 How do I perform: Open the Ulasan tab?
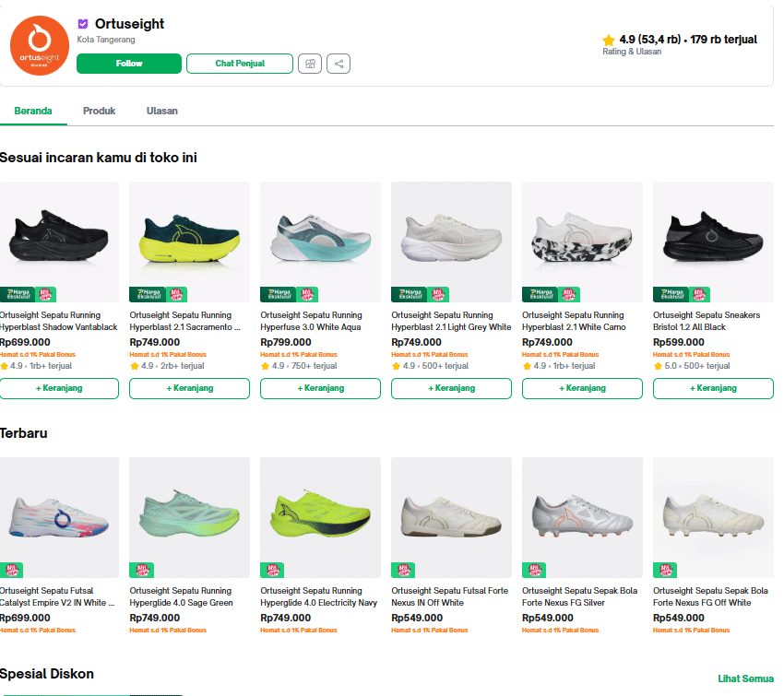162,111
